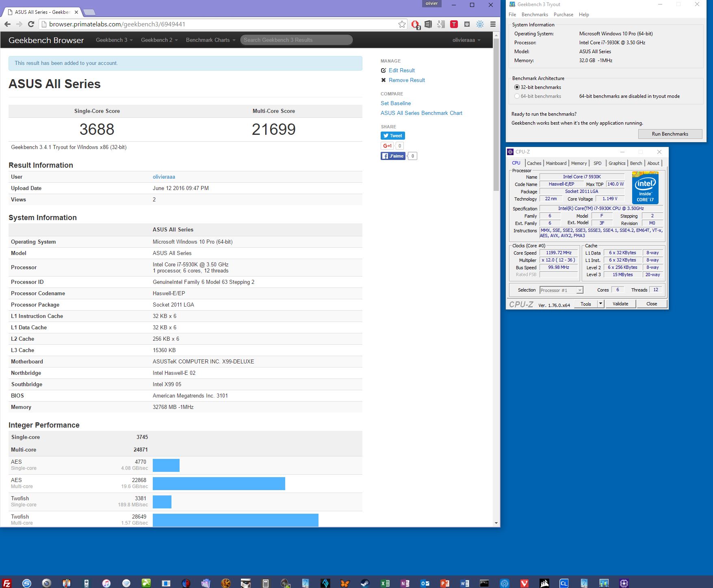
Task: Click the Tweet share button
Action: [393, 136]
